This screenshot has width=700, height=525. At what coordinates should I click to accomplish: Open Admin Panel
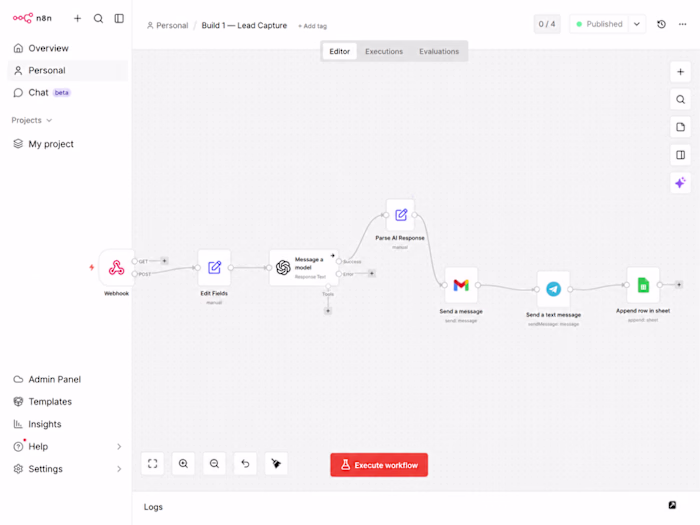pos(67,379)
